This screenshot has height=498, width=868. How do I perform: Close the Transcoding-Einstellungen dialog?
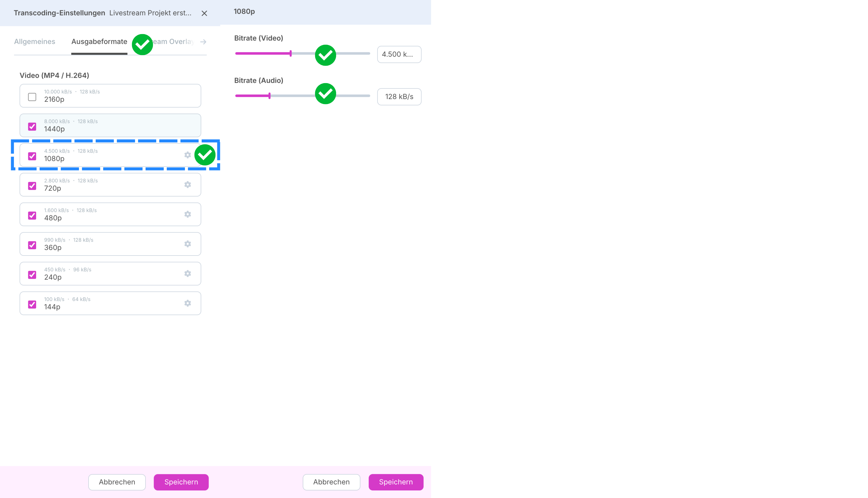204,13
